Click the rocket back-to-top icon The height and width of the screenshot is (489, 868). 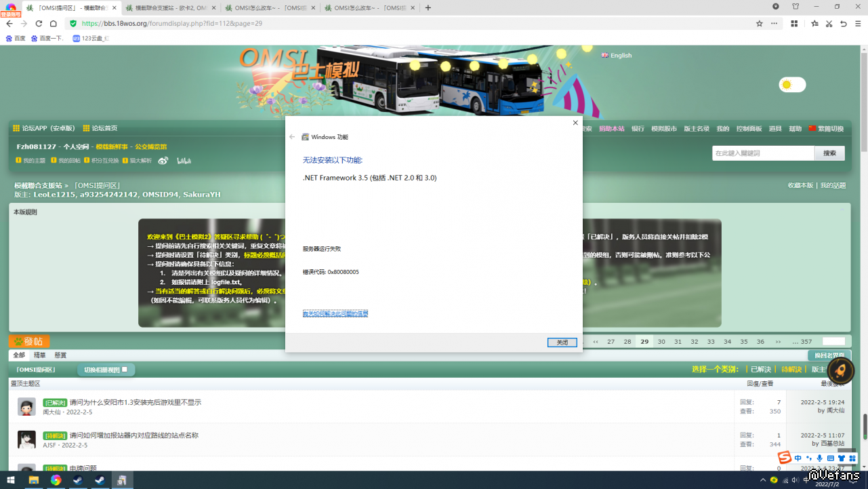coord(840,371)
